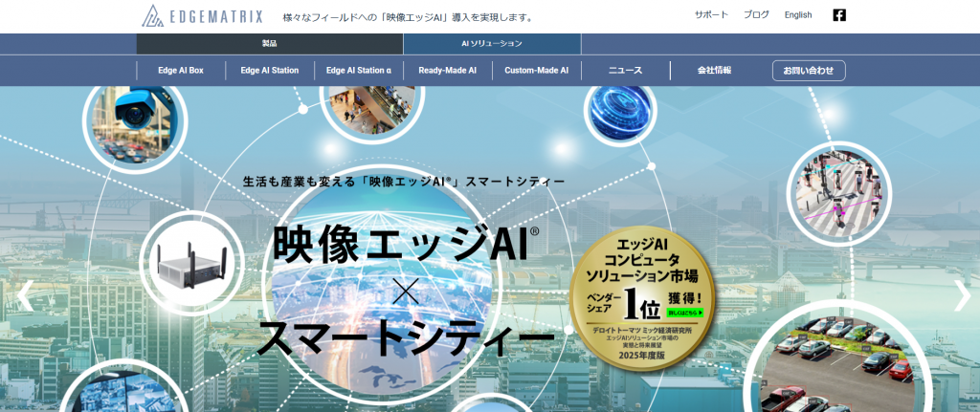The height and width of the screenshot is (412, 980).
Task: Switch site language to English
Action: point(797,15)
